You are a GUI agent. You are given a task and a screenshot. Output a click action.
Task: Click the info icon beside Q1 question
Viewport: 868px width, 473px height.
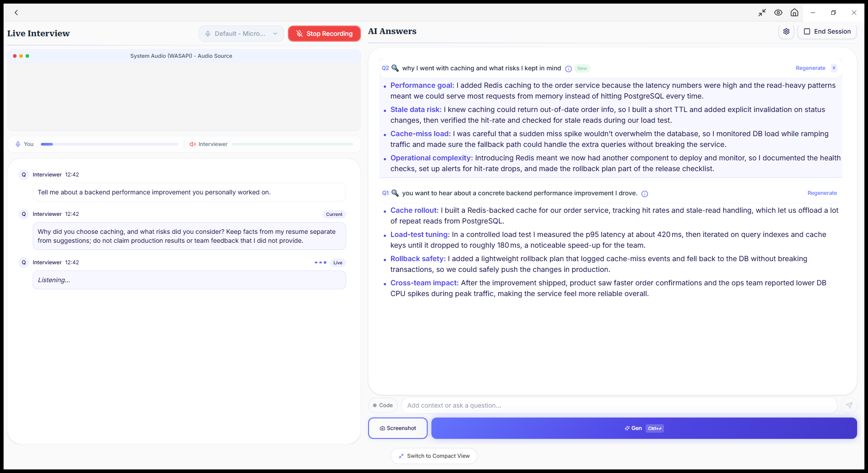coord(645,193)
